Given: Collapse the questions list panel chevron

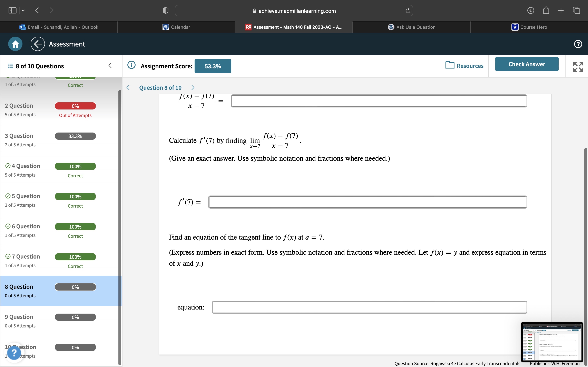Looking at the screenshot, I should [110, 65].
